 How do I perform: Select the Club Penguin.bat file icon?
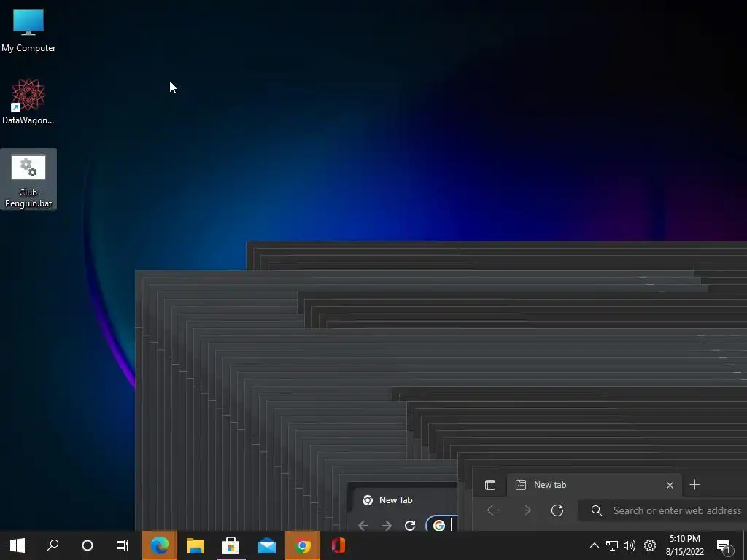click(28, 179)
